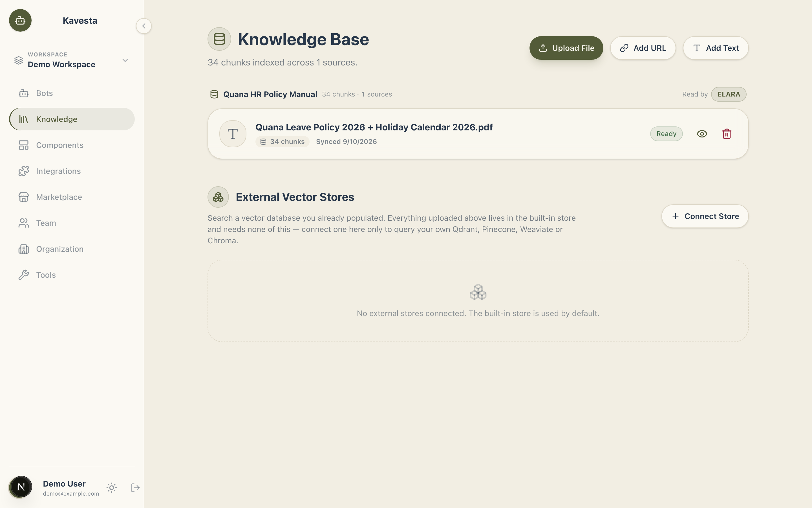Open the Bots section

point(72,93)
